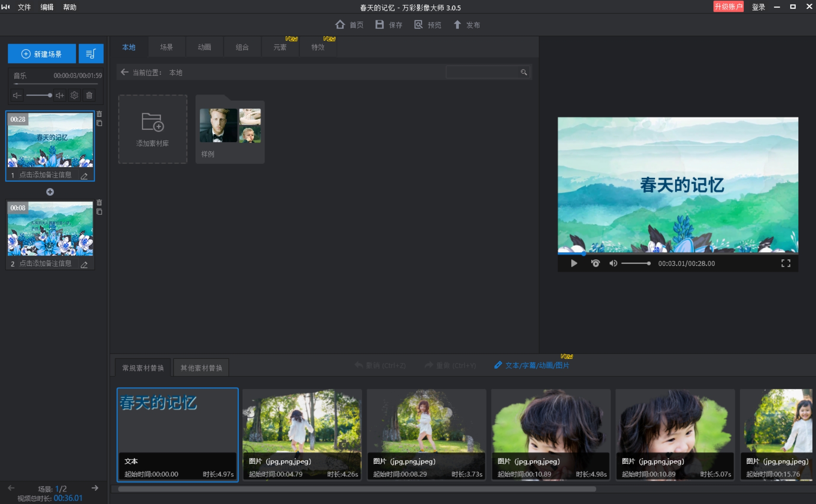This screenshot has width=816, height=504.
Task: Click the materials horizontal scrollbar
Action: tap(357, 489)
